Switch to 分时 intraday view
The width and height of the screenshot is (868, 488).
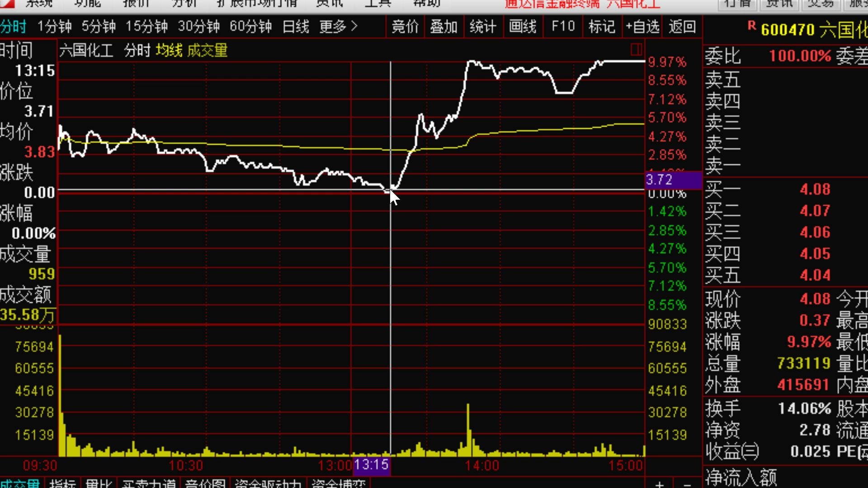tap(14, 27)
